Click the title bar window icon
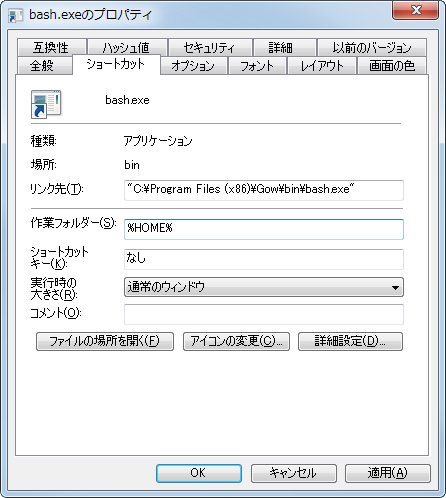446x498 pixels. click(x=16, y=15)
